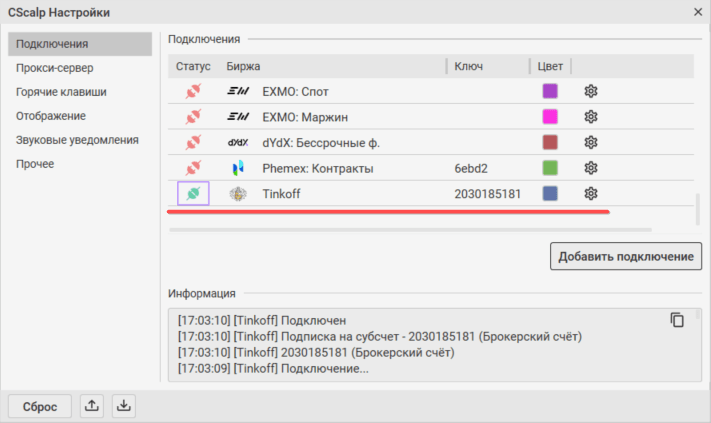Image resolution: width=711 pixels, height=423 pixels.
Task: Toggle Phemex connection status plug
Action: [193, 168]
